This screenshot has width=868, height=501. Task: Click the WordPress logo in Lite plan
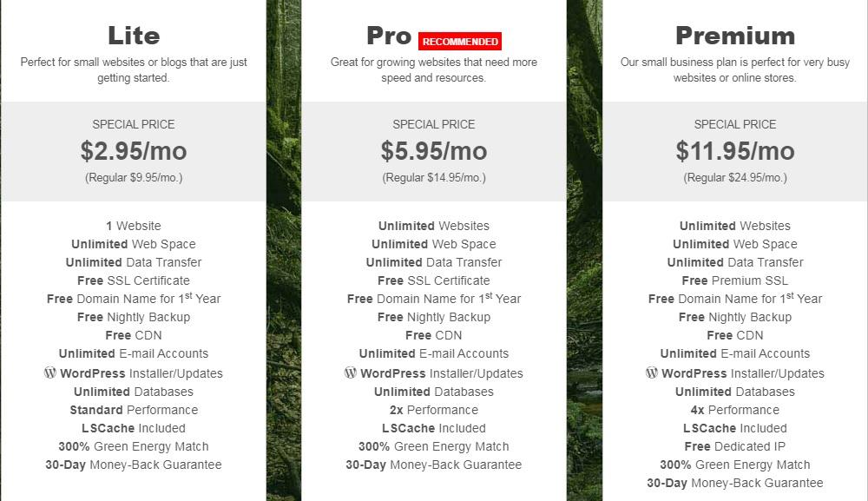tap(50, 372)
